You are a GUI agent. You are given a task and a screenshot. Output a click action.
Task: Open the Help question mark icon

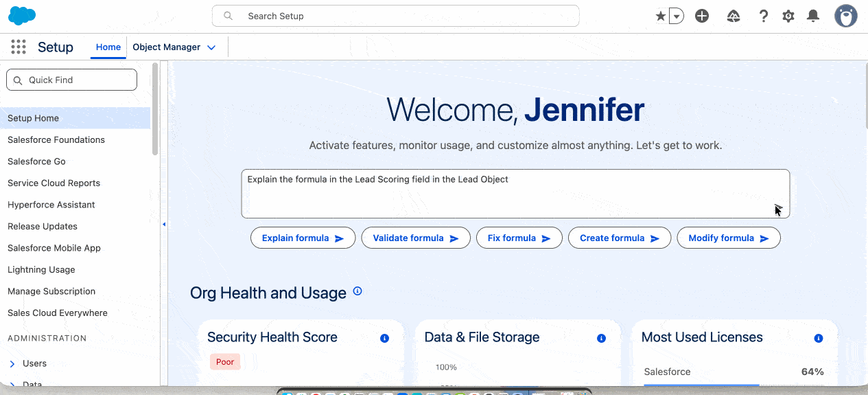763,16
